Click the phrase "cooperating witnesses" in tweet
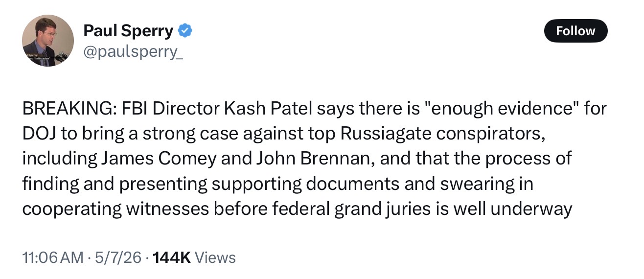The height and width of the screenshot is (279, 644). (115, 209)
